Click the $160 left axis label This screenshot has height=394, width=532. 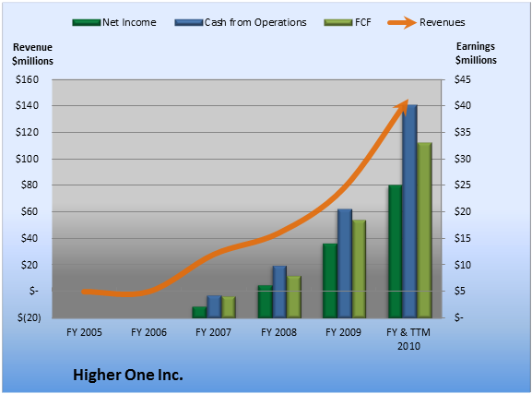click(27, 80)
